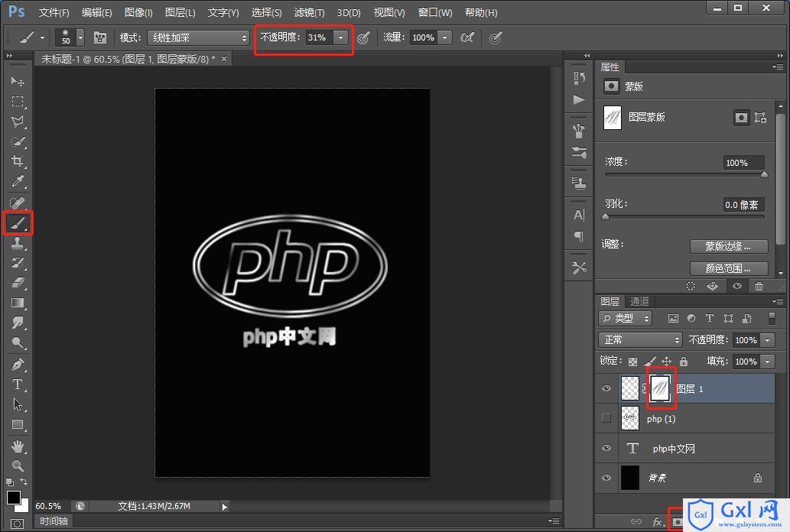Open the brush panel toggle icon
This screenshot has width=790, height=532.
(99, 37)
